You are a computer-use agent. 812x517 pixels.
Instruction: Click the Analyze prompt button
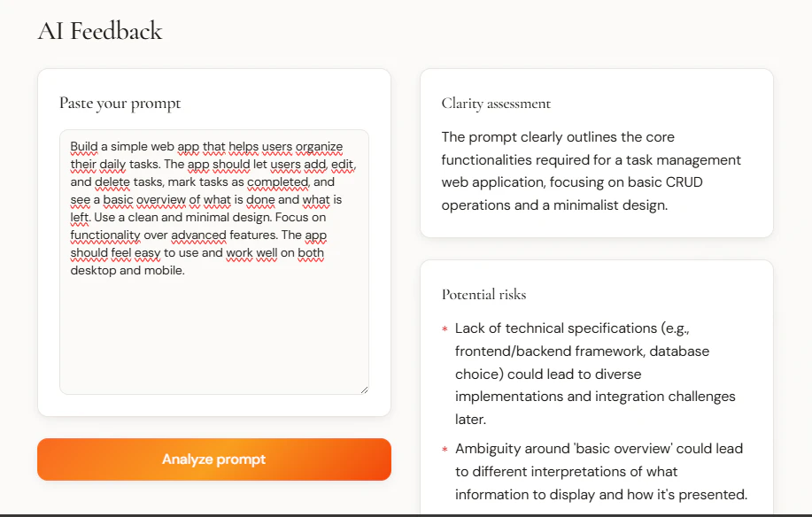[213, 459]
